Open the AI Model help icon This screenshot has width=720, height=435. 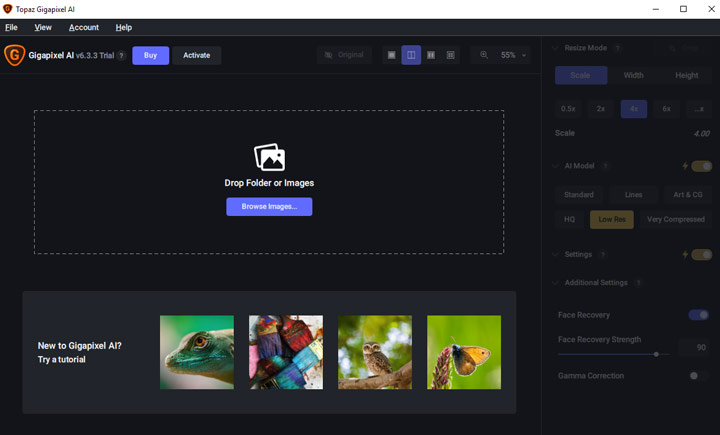coord(605,166)
